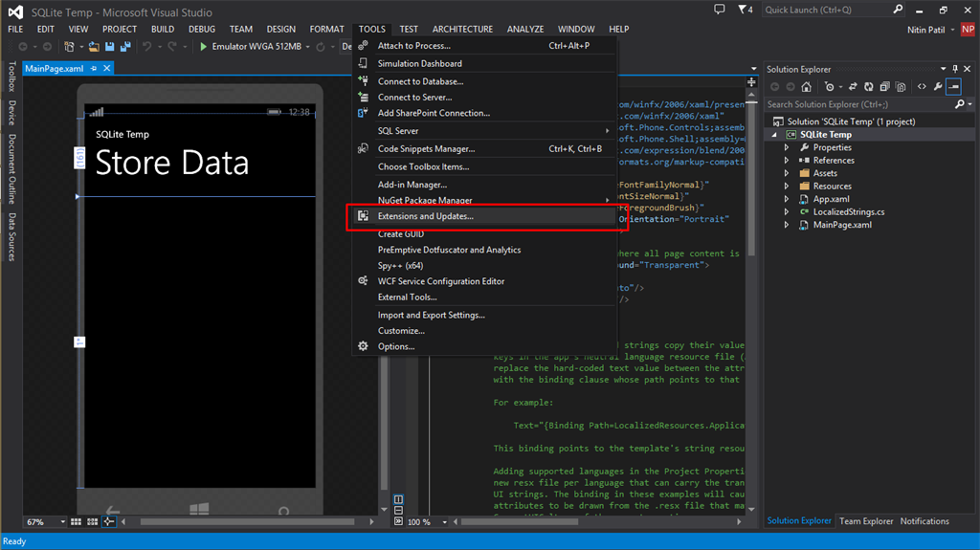Click the Home icon in Solution Explorer

(807, 86)
